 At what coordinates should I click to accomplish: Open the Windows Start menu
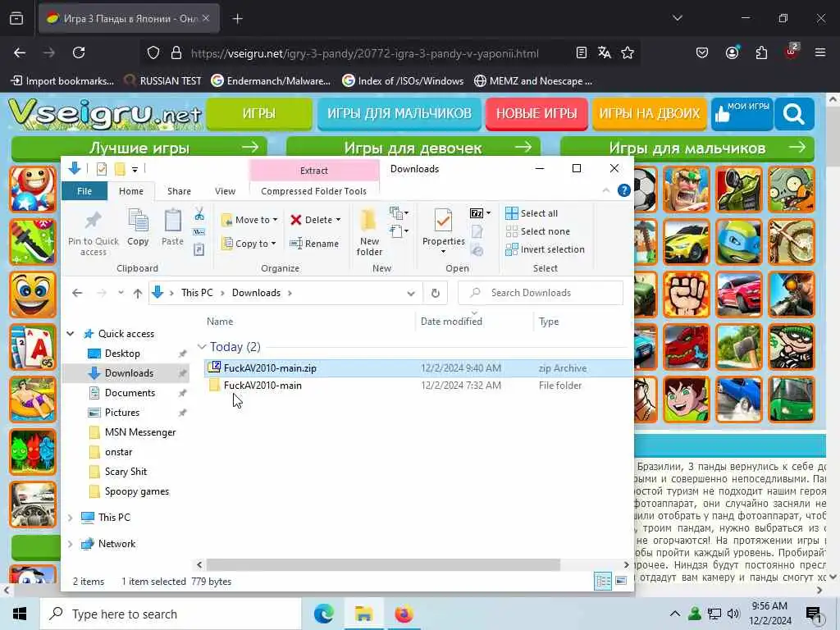pyautogui.click(x=20, y=614)
